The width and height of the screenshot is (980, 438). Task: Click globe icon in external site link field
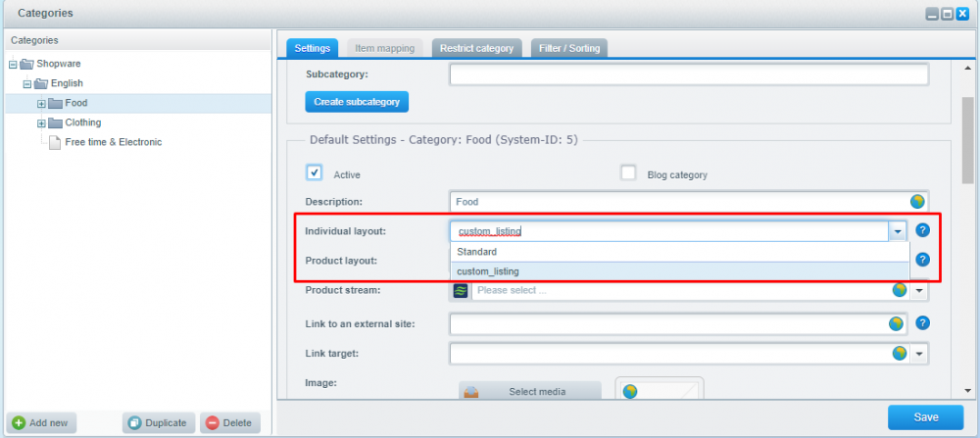pyautogui.click(x=896, y=323)
